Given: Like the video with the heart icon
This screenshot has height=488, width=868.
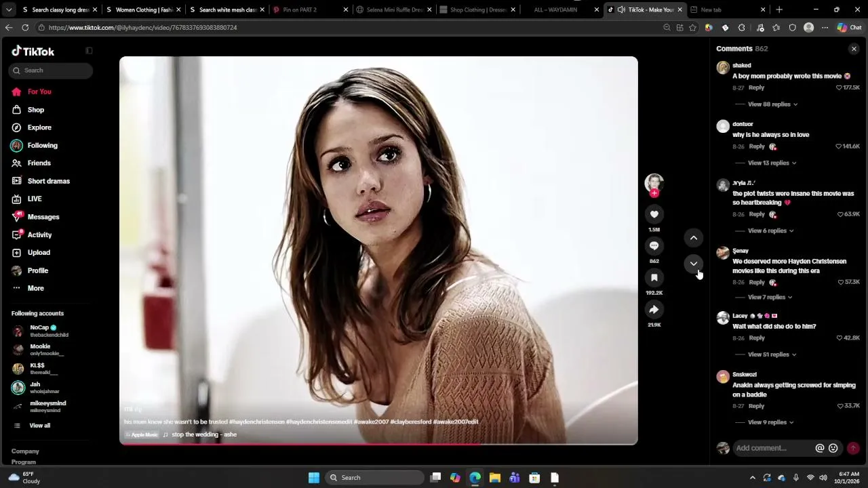Looking at the screenshot, I should 654,215.
